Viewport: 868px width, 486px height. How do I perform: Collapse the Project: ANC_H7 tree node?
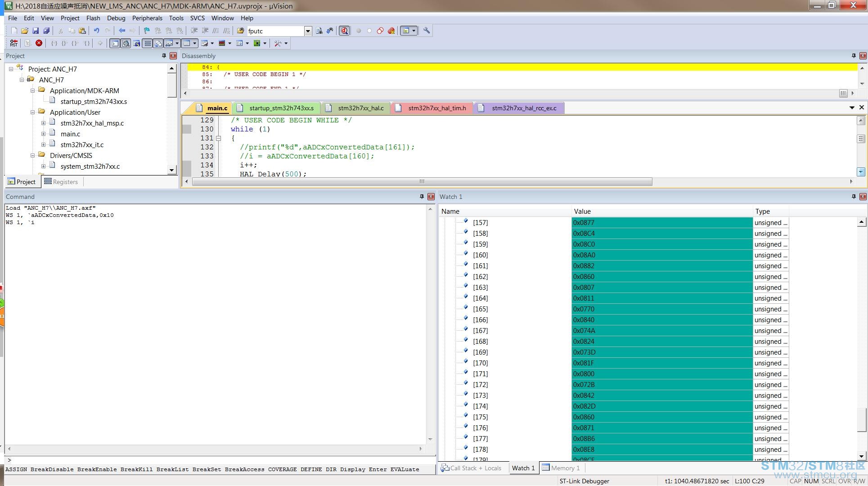tap(11, 69)
